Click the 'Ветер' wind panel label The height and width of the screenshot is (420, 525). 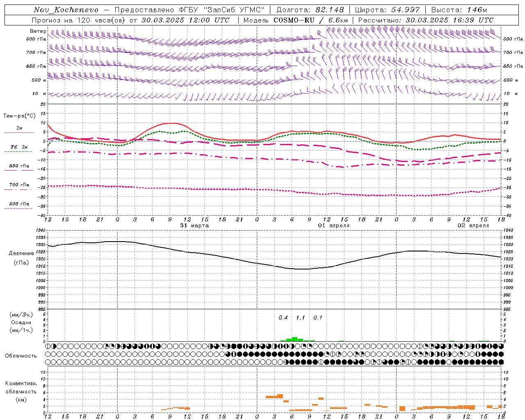click(38, 31)
